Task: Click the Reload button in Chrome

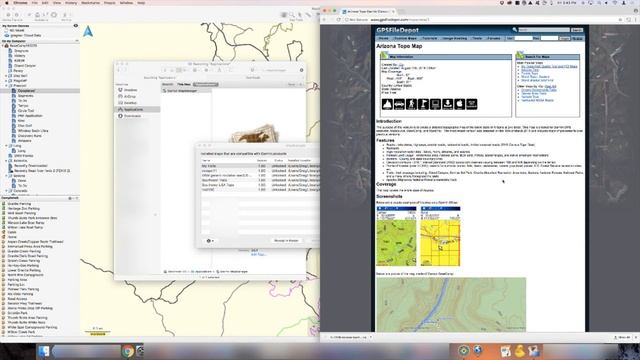Action: pyautogui.click(x=338, y=20)
